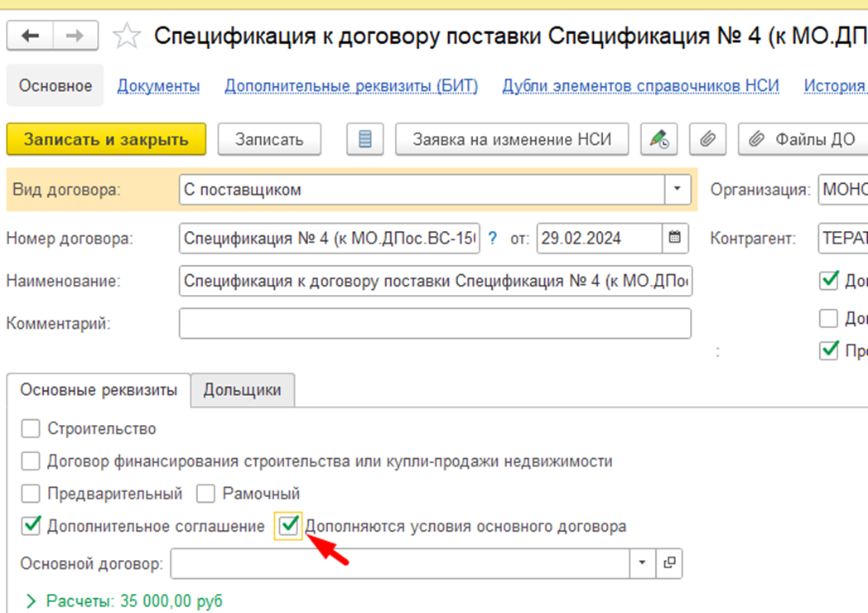Open calendar picker for contract date
Viewport: 868px width, 613px height.
pyautogui.click(x=675, y=239)
